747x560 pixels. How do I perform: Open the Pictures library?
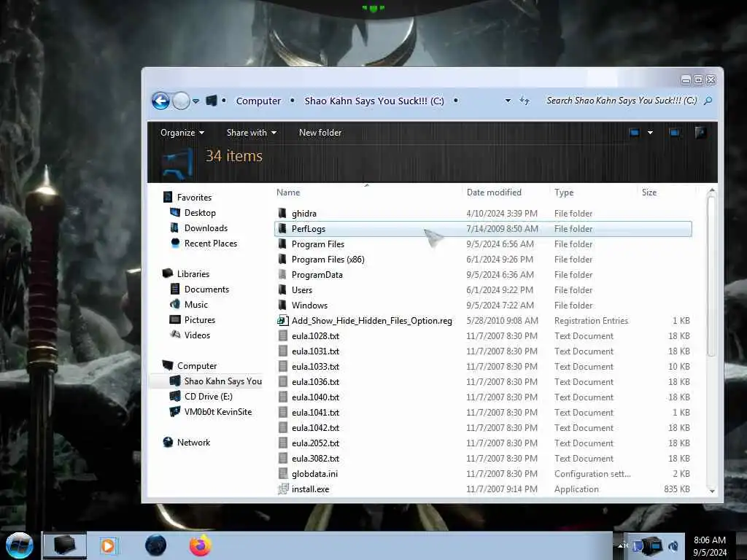coord(200,320)
